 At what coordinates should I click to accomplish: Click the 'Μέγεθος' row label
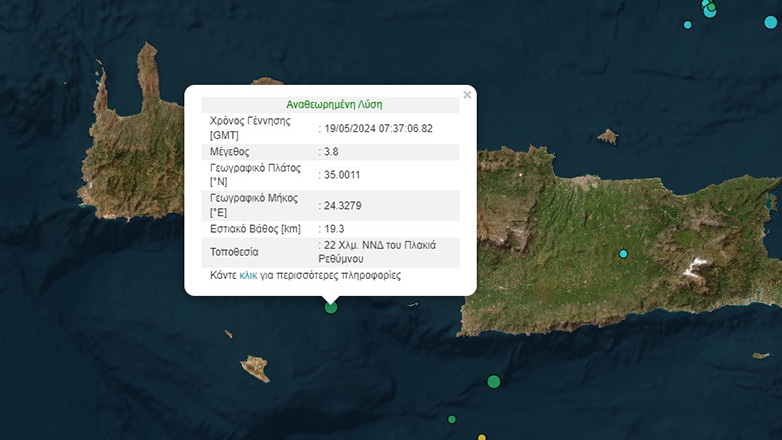tap(229, 152)
